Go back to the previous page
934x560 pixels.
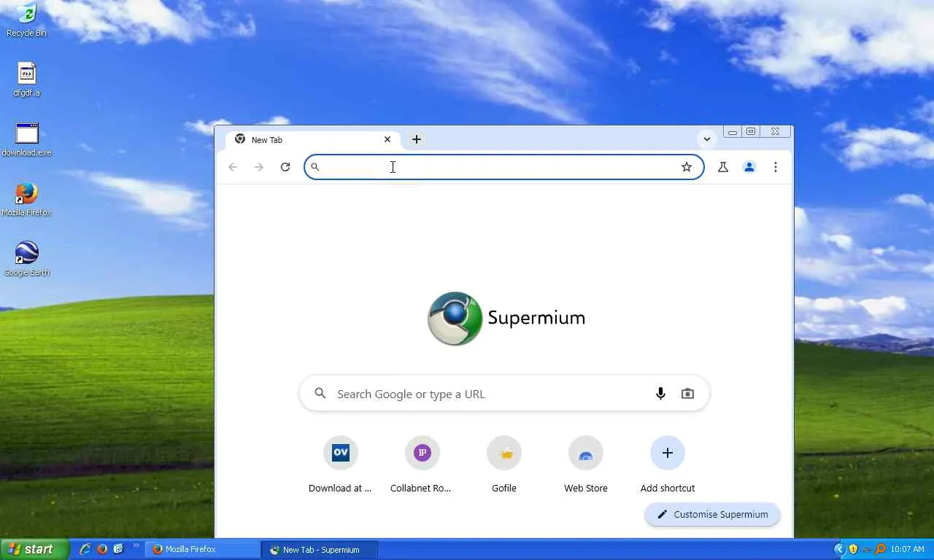(233, 167)
